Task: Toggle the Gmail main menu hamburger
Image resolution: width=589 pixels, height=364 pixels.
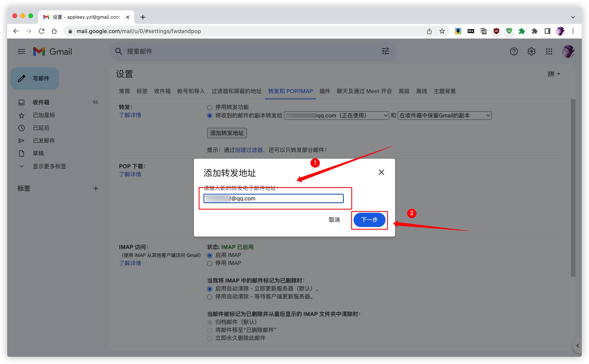Action: pyautogui.click(x=21, y=51)
